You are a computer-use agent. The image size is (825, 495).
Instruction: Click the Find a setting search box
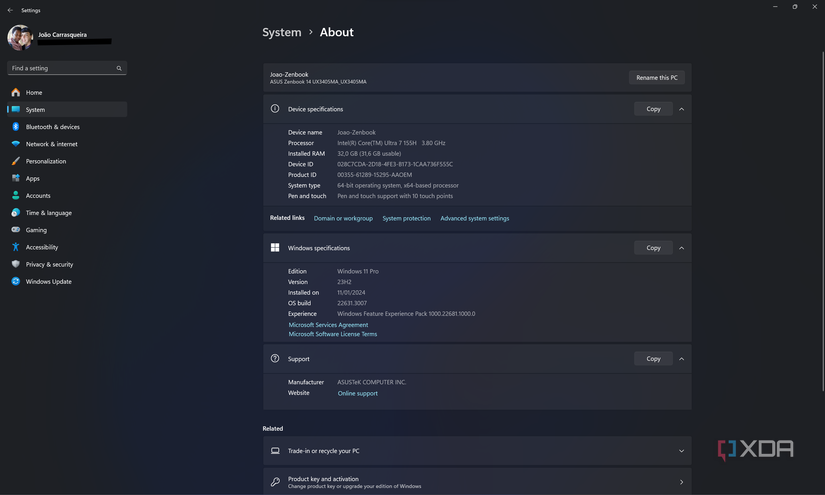click(67, 68)
